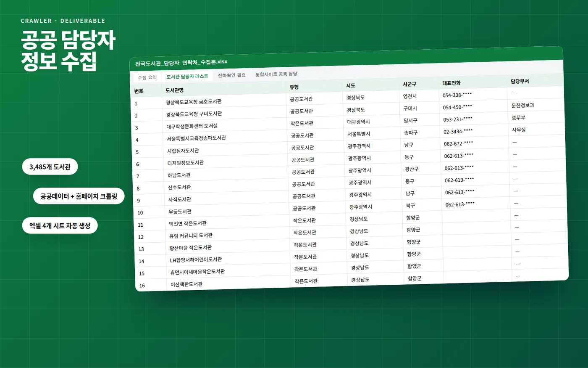Select the 황산마을 작은도서관 cell
The image size is (588, 368).
(191, 248)
